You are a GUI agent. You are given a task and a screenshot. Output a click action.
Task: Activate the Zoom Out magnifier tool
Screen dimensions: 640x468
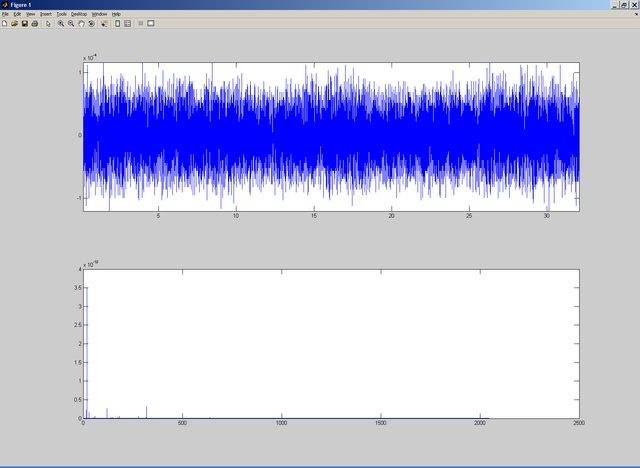point(71,23)
